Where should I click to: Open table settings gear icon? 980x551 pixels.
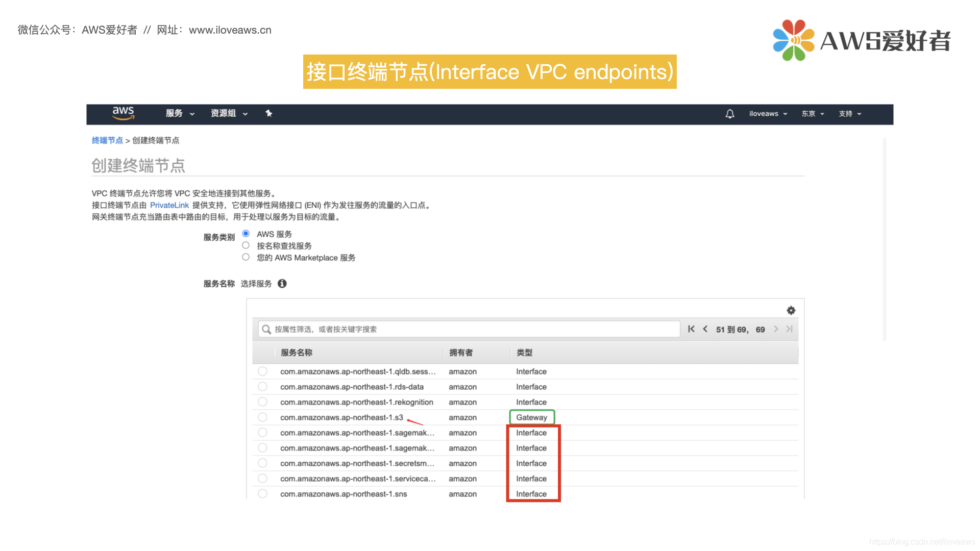(791, 310)
